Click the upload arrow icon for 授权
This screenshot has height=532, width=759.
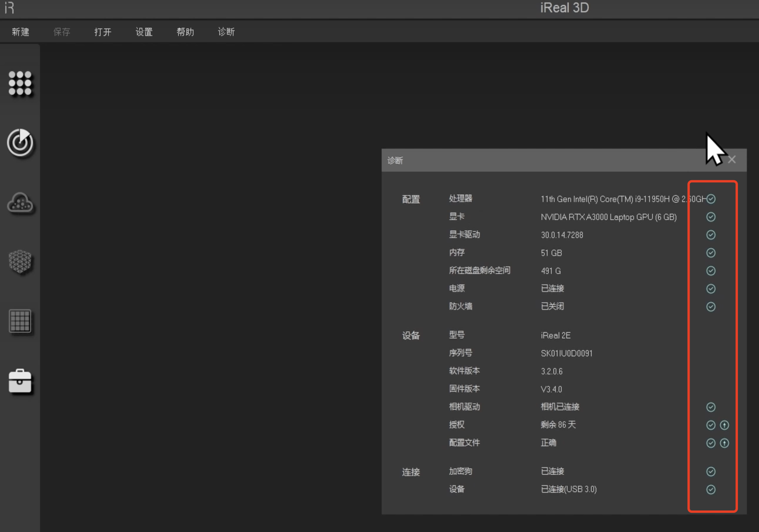click(724, 425)
